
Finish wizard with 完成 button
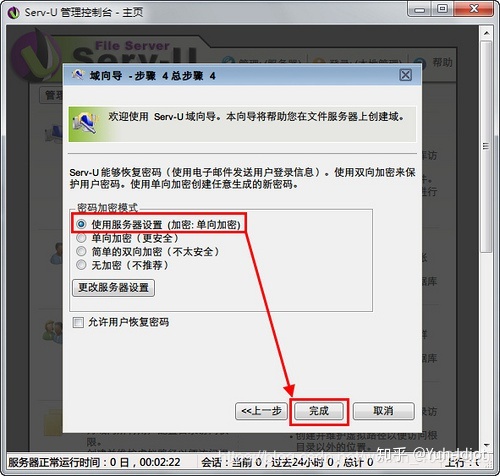(x=319, y=411)
